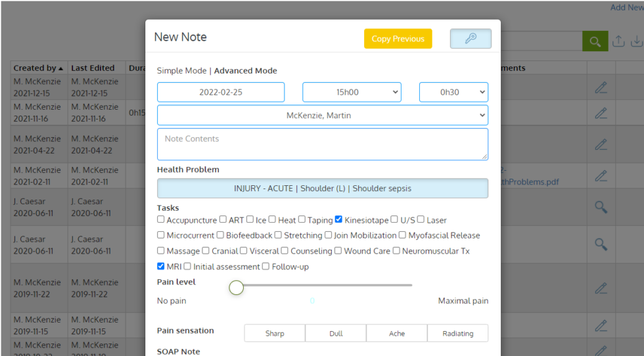Edit the 2021-04-22 note via pencil icon
Screen dimensions: 644x356
601,145
